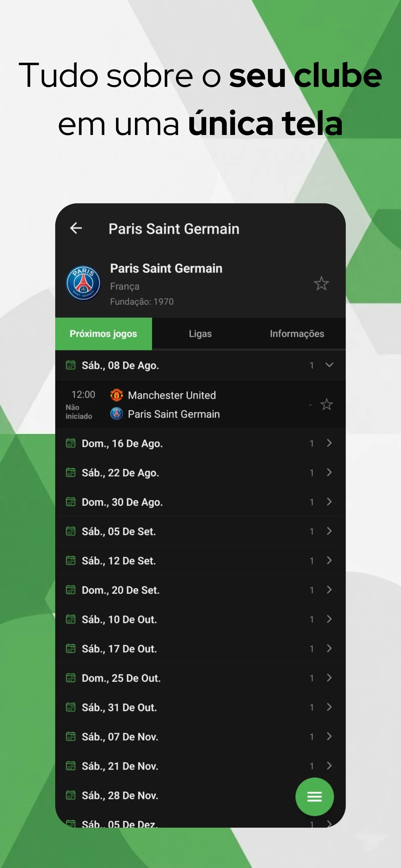Go back using the arrow icon
Image resolution: width=401 pixels, height=868 pixels.
(76, 228)
